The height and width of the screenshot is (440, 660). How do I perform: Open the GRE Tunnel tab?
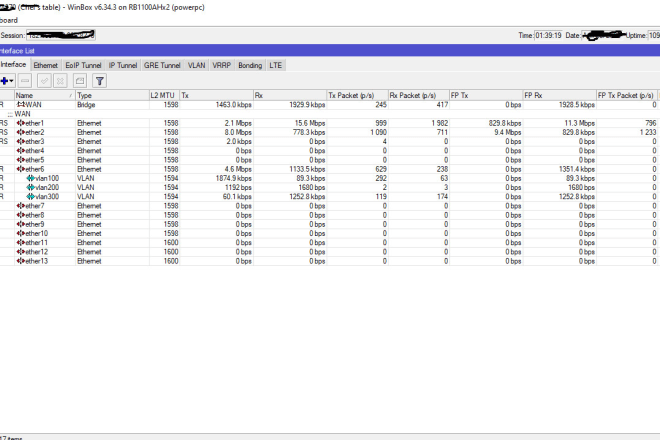tap(162, 65)
